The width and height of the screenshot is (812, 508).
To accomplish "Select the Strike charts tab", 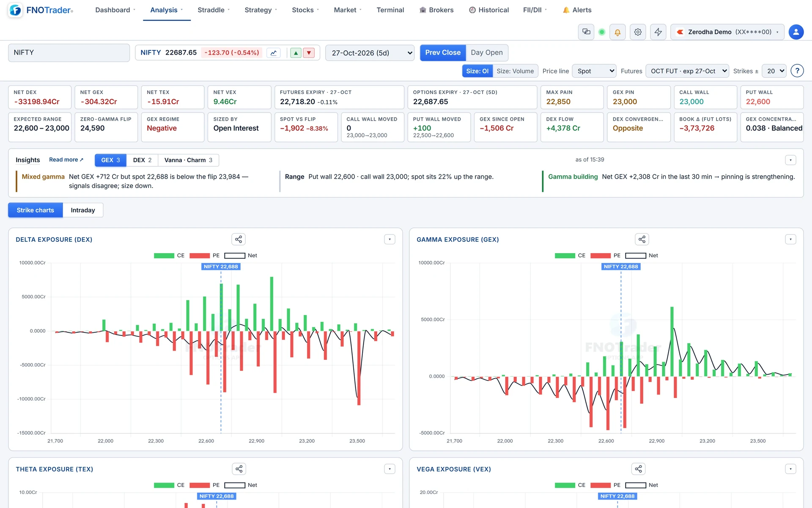I will click(36, 210).
